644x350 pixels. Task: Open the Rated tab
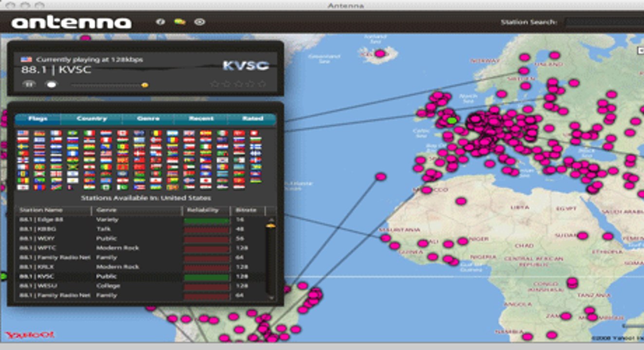252,119
